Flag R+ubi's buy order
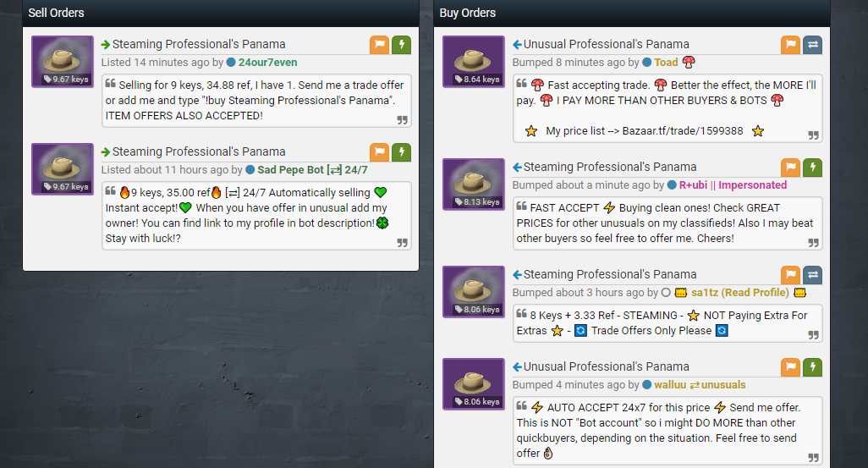This screenshot has width=868, height=468. coord(790,168)
